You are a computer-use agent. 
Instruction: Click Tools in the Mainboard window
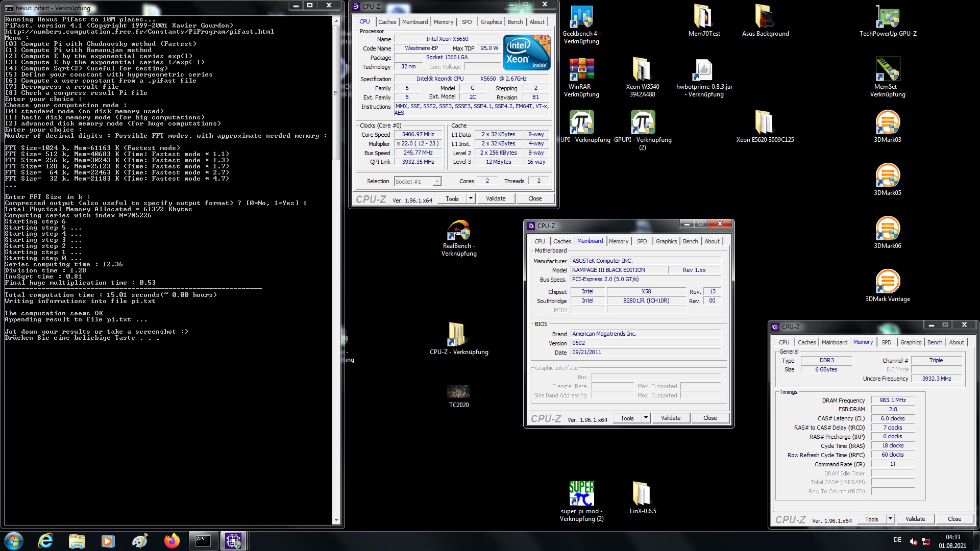point(627,418)
